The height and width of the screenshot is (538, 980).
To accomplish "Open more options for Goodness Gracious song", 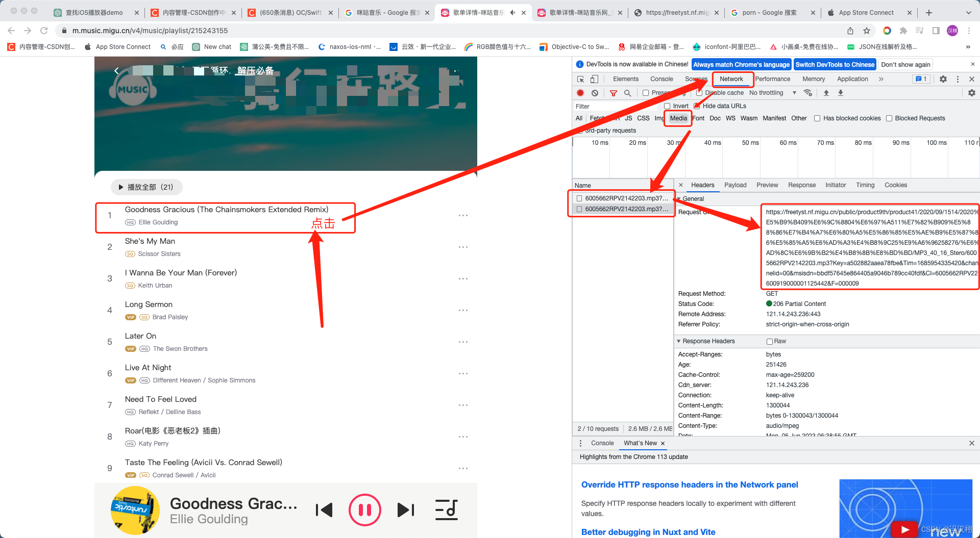I will click(x=463, y=216).
